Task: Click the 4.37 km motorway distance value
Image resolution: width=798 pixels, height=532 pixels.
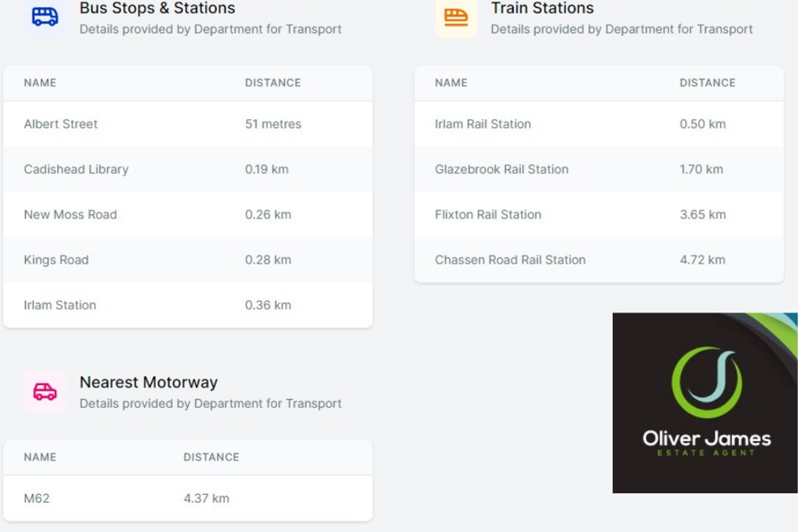Action: point(206,499)
